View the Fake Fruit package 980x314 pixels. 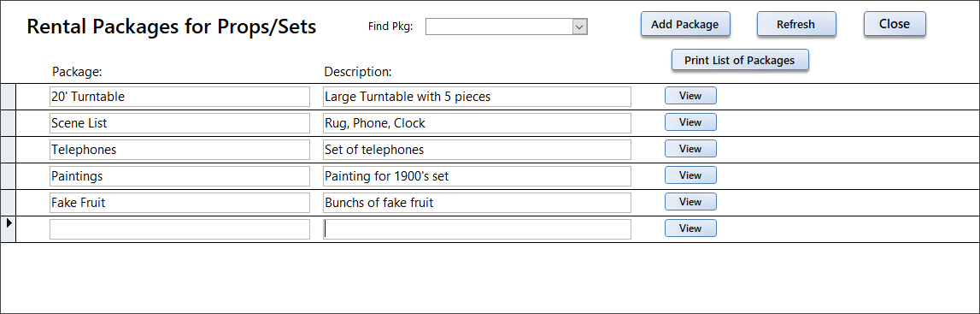pyautogui.click(x=690, y=201)
